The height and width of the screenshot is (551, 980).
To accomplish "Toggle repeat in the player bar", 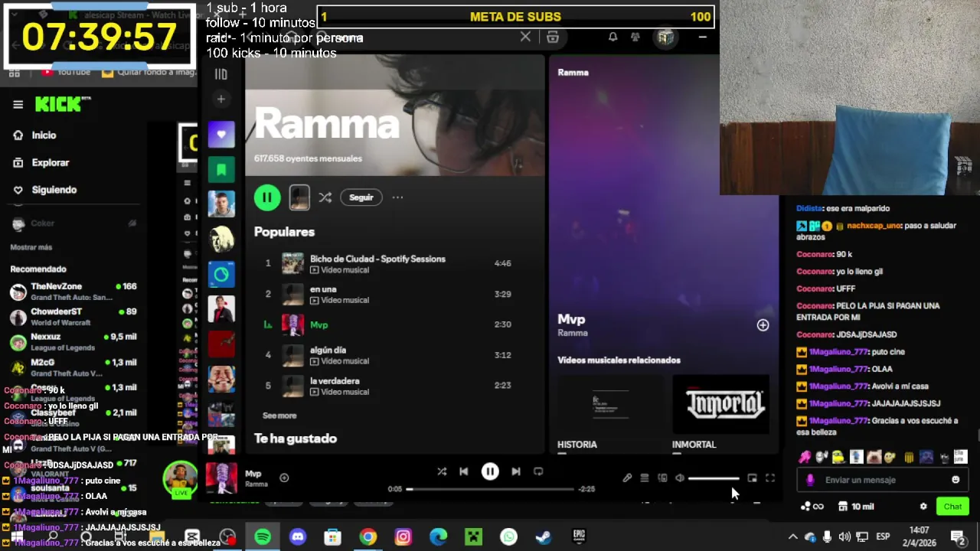I will (x=538, y=471).
